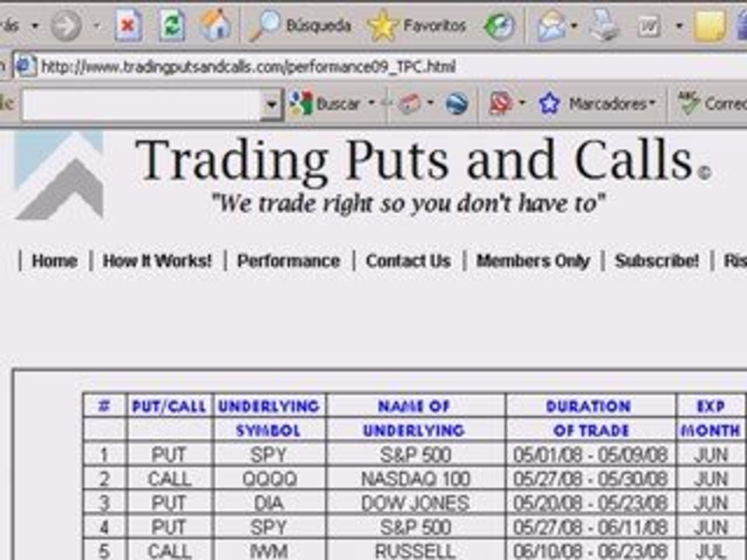Open the Buscar dropdown arrow
This screenshot has width=747, height=560.
coord(372,103)
